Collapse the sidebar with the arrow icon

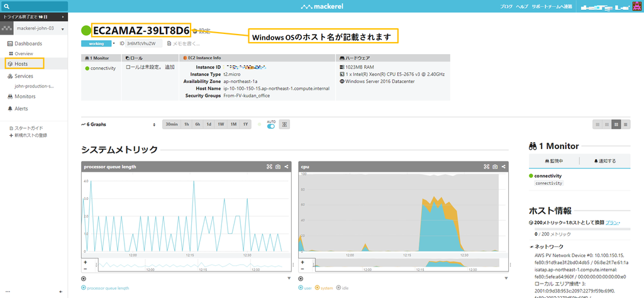click(x=61, y=292)
